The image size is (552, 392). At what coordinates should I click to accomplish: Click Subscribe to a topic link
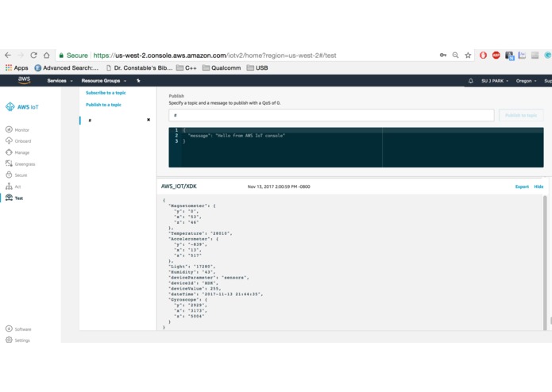pos(106,93)
